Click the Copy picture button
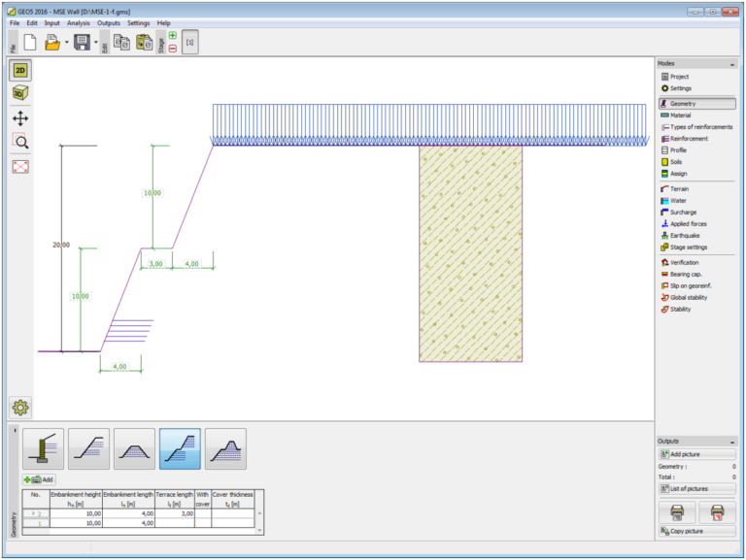The width and height of the screenshot is (746, 560). (696, 531)
